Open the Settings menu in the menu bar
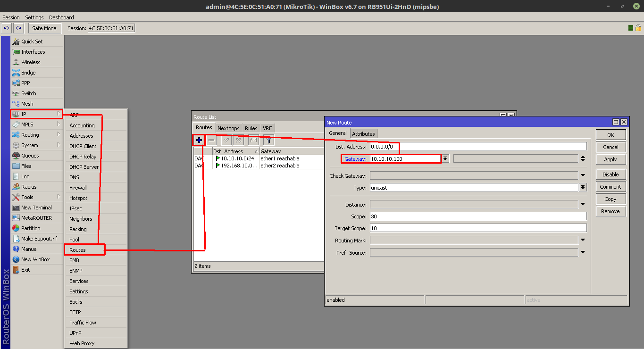This screenshot has width=644, height=349. tap(34, 17)
